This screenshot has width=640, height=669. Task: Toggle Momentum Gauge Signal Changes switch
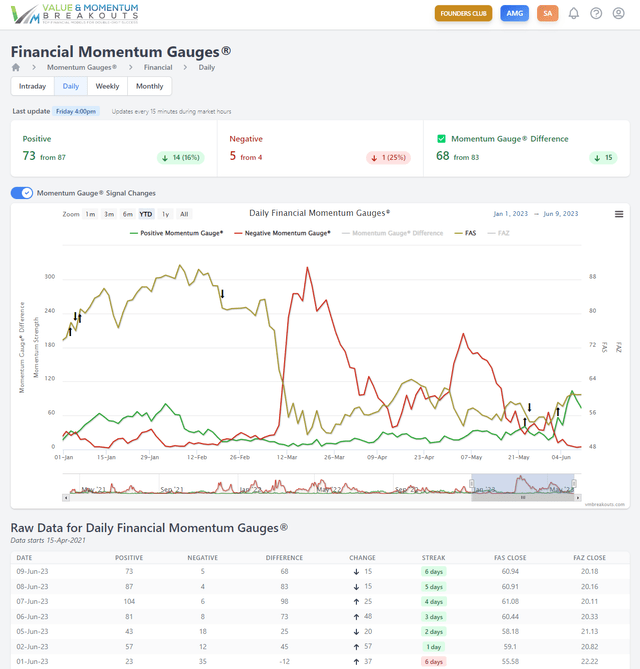point(21,193)
